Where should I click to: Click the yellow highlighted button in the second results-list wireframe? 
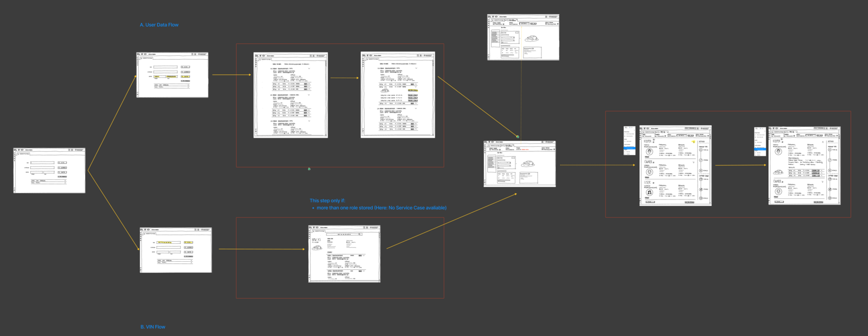coord(413,91)
